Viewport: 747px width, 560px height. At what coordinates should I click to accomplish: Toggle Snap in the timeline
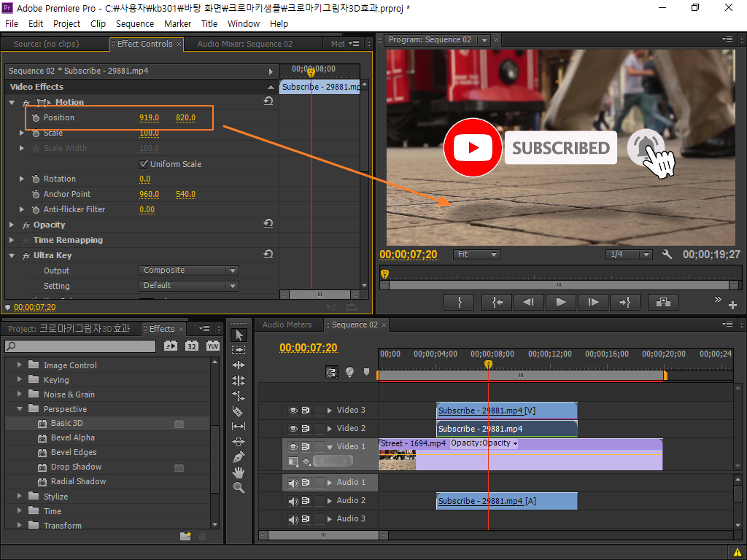click(332, 372)
